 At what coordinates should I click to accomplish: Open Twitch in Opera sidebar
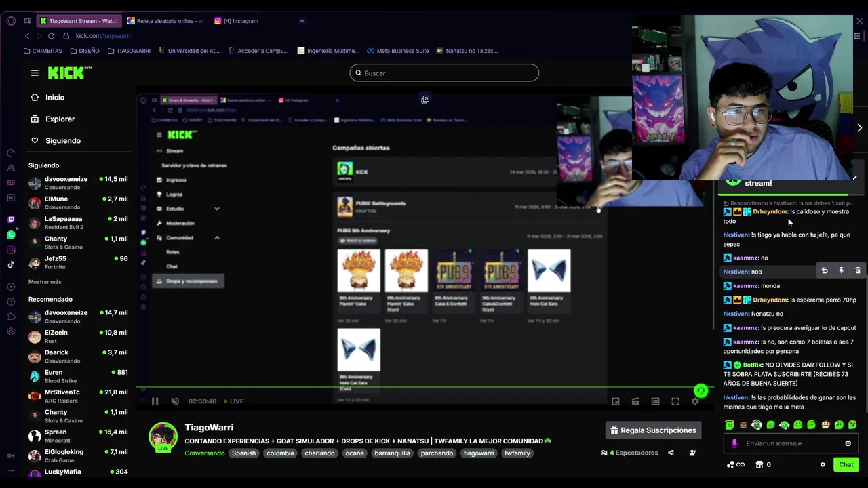tap(11, 220)
